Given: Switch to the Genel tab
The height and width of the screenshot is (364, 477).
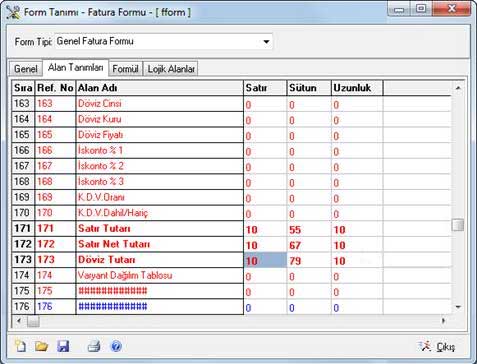Looking at the screenshot, I should (x=25, y=69).
